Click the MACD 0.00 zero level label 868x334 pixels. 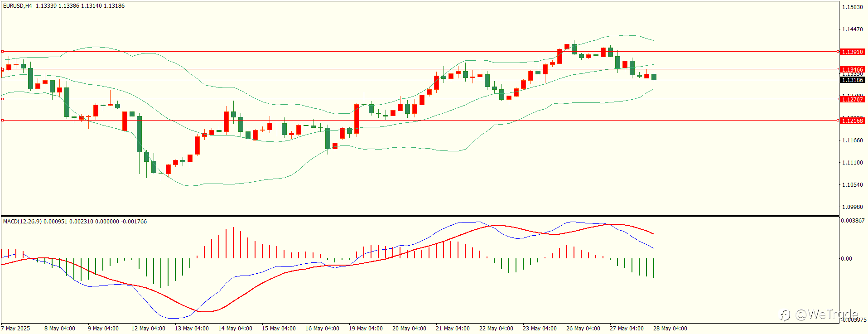point(846,259)
